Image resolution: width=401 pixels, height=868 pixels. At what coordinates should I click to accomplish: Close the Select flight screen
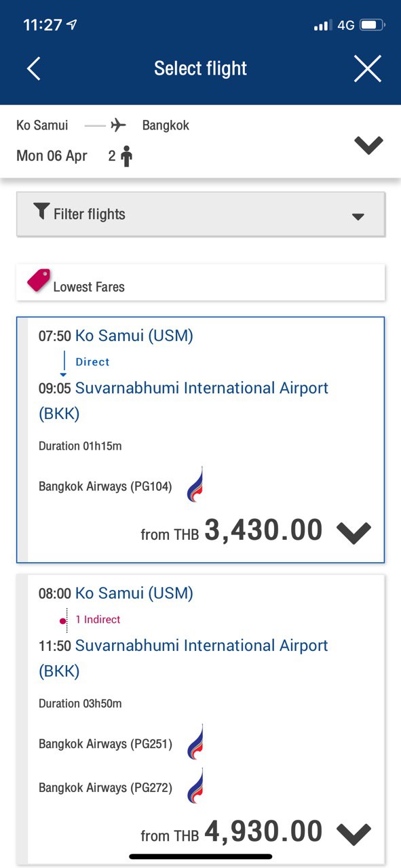(367, 68)
